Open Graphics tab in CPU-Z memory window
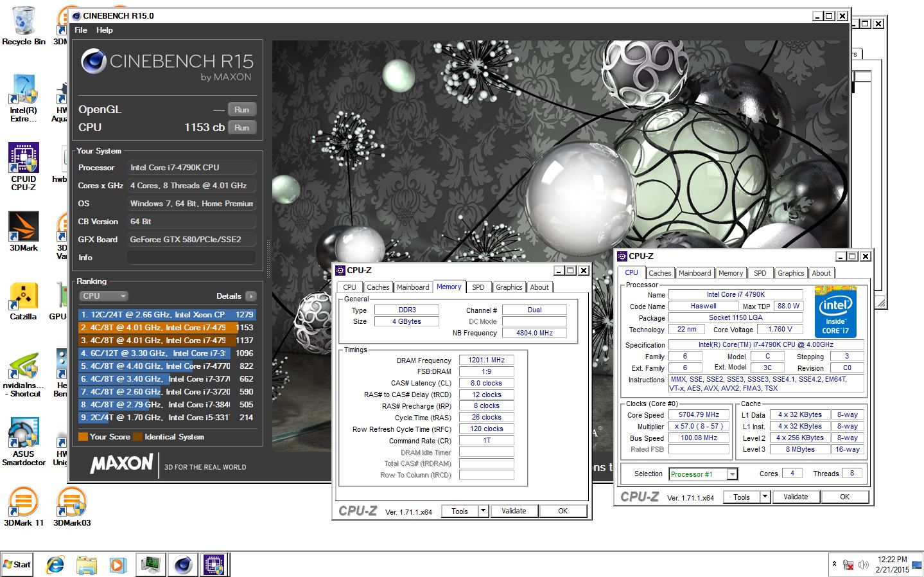The height and width of the screenshot is (577, 924). (509, 287)
